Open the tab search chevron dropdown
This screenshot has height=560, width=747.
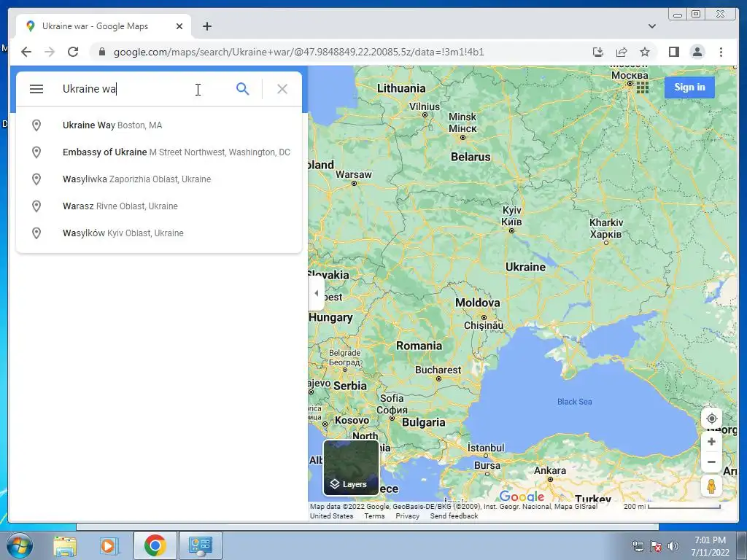point(652,26)
